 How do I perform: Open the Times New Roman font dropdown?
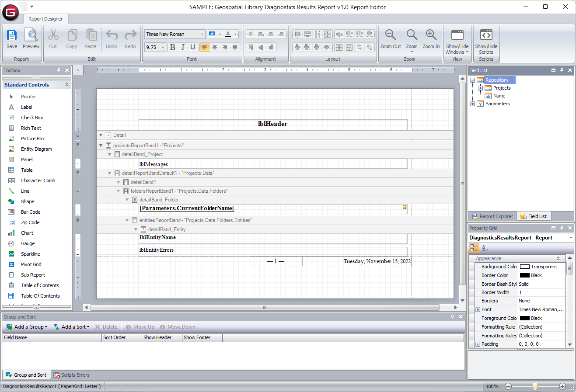click(x=202, y=34)
